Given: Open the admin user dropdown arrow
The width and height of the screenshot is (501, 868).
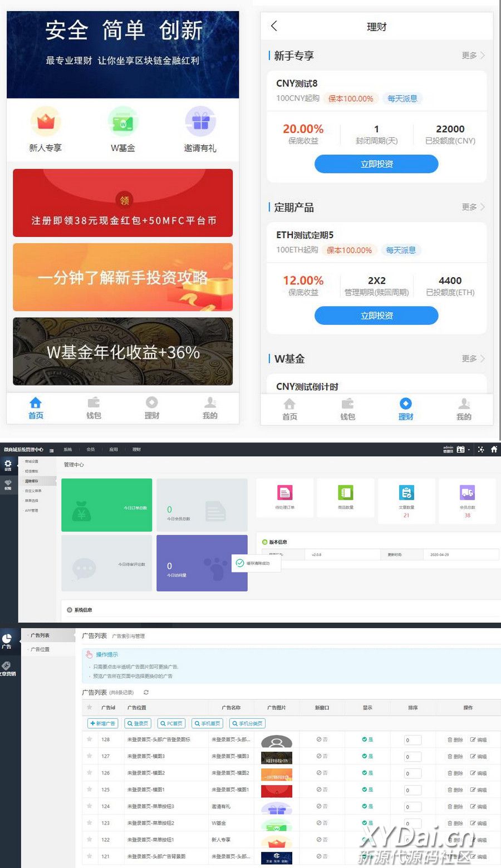Looking at the screenshot, I should tap(469, 450).
